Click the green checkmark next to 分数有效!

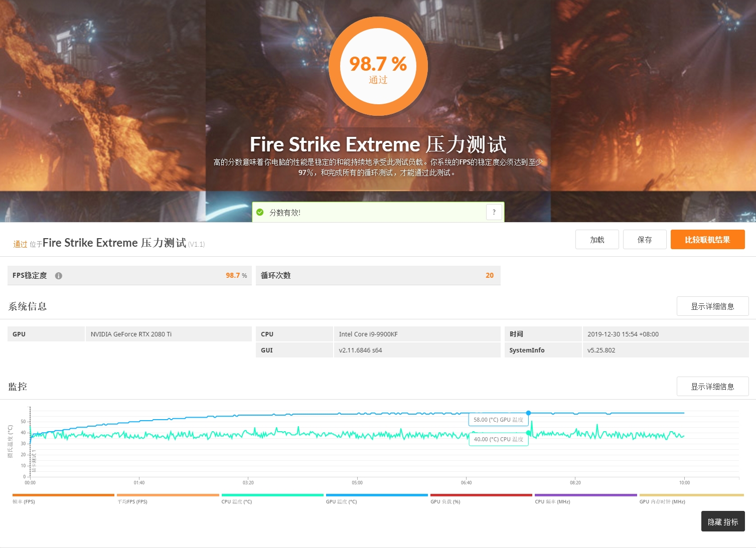(260, 213)
